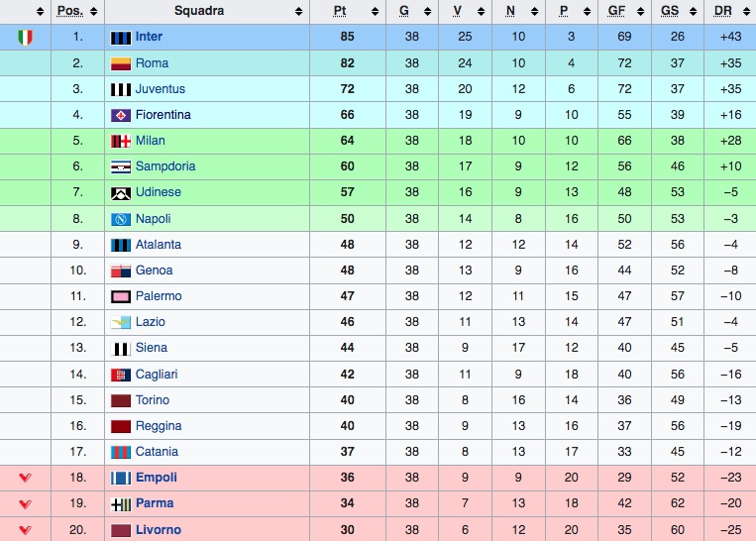The width and height of the screenshot is (756, 541).
Task: Click the GS column header abbreviation
Action: tap(670, 11)
